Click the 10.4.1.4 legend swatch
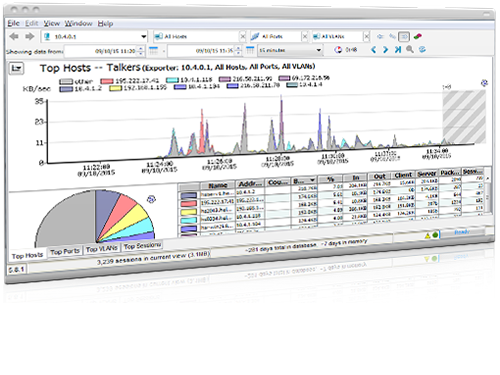Viewport: 500px width, 375px height. (x=292, y=85)
